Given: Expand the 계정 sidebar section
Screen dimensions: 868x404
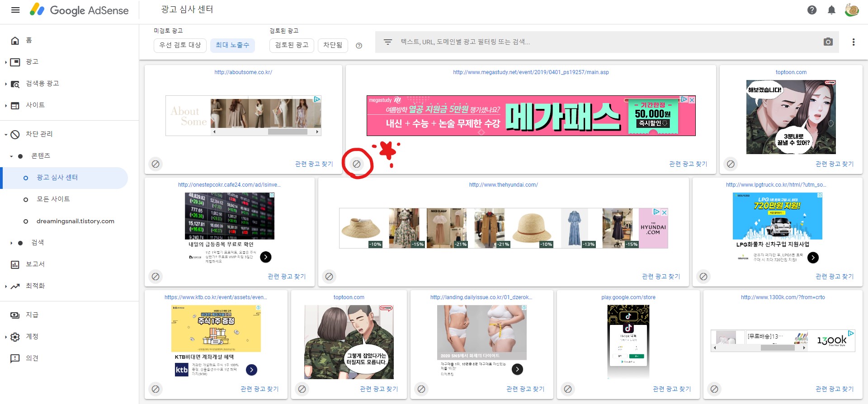Looking at the screenshot, I should pyautogui.click(x=5, y=337).
